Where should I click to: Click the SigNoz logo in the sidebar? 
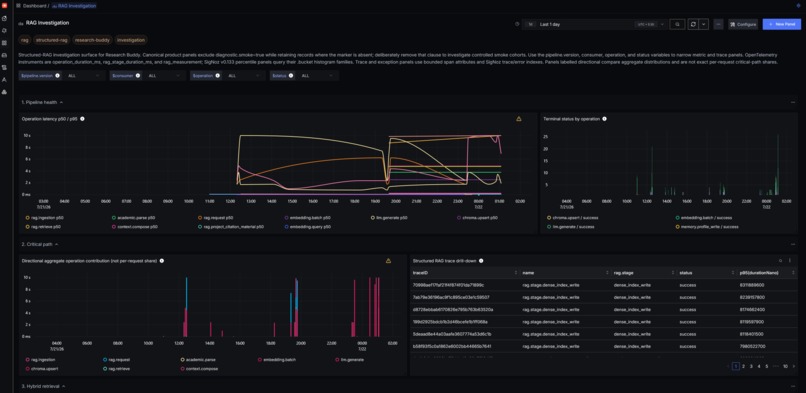pos(4,6)
